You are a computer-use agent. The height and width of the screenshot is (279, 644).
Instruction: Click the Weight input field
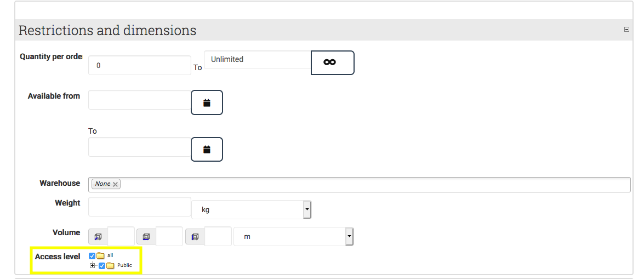click(x=139, y=207)
